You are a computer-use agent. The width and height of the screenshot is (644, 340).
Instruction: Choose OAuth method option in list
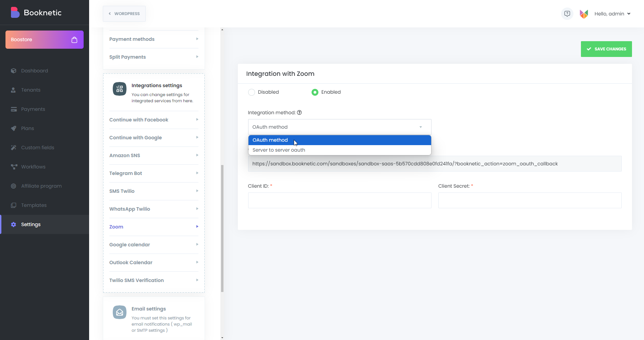click(x=340, y=140)
